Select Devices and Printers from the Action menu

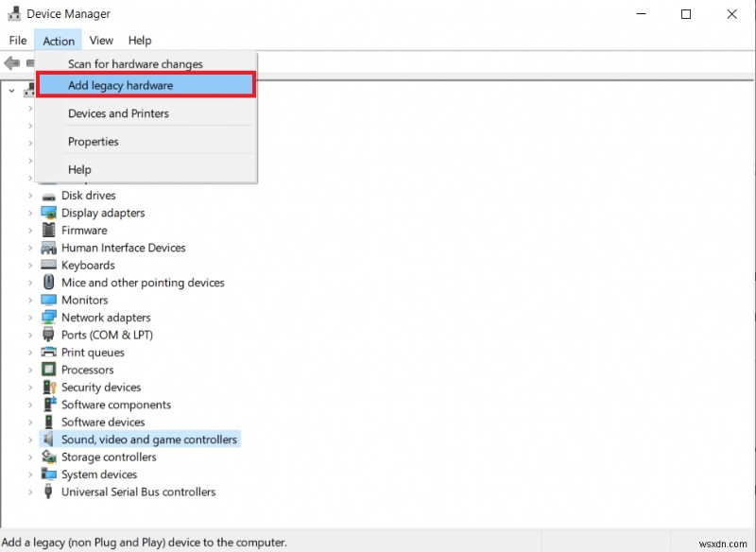click(x=121, y=113)
